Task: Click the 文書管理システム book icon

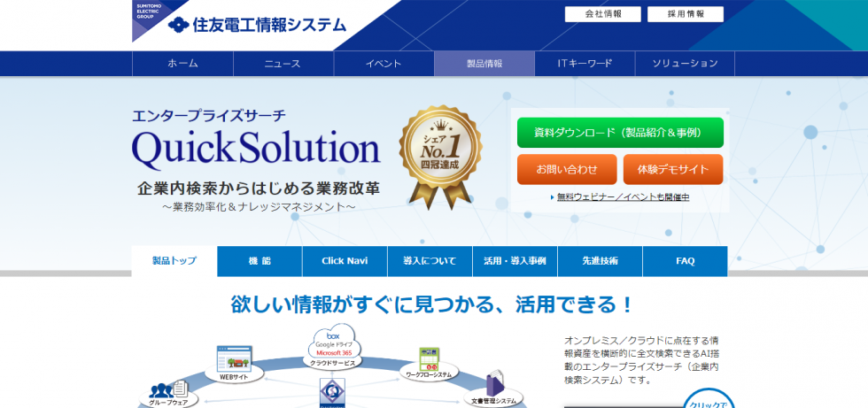Action: tap(496, 385)
